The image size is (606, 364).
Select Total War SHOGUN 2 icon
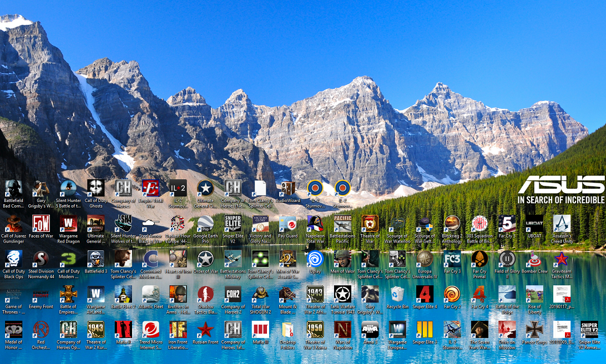(260, 295)
